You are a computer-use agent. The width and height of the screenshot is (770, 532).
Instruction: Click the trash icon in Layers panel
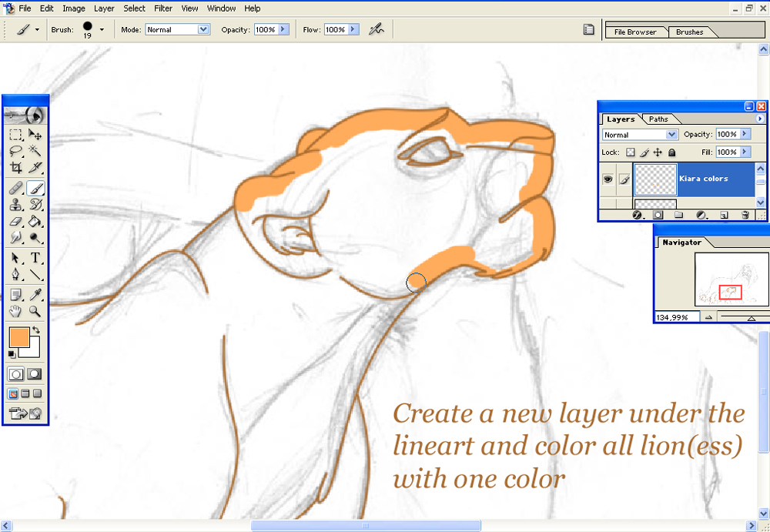click(745, 215)
